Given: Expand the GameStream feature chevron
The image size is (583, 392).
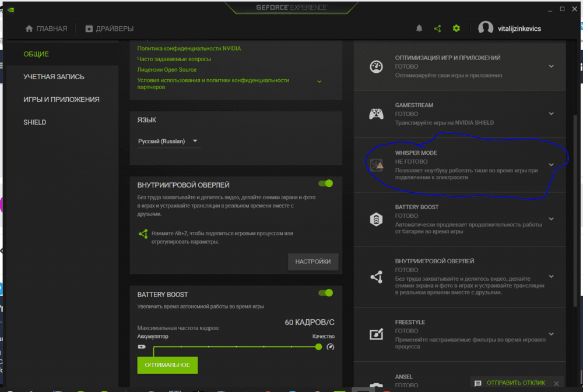Looking at the screenshot, I should click(x=552, y=114).
